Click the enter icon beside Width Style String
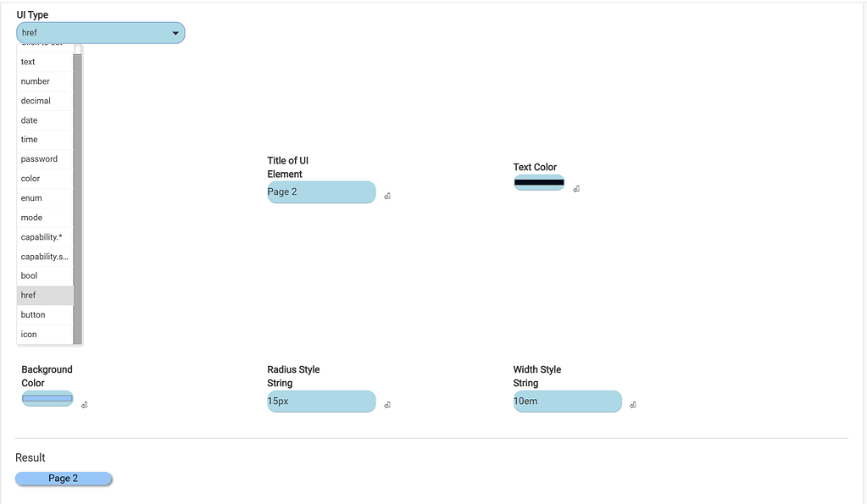The width and height of the screenshot is (867, 504). click(x=633, y=405)
